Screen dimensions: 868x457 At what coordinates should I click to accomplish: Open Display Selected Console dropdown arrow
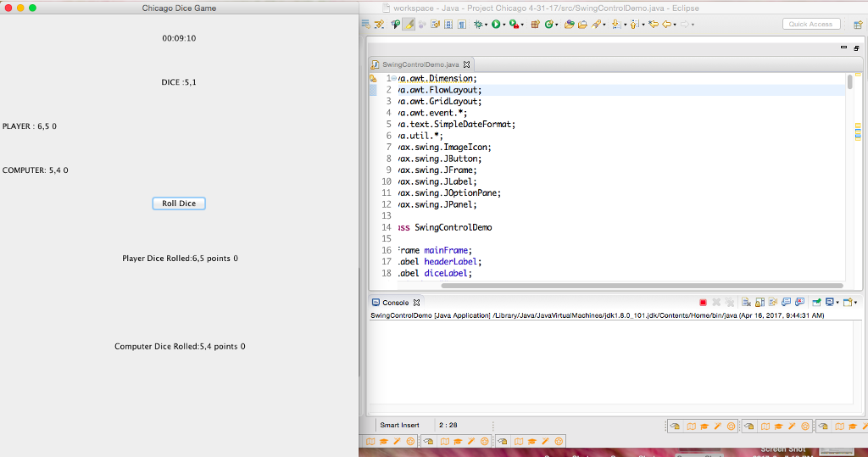click(837, 303)
